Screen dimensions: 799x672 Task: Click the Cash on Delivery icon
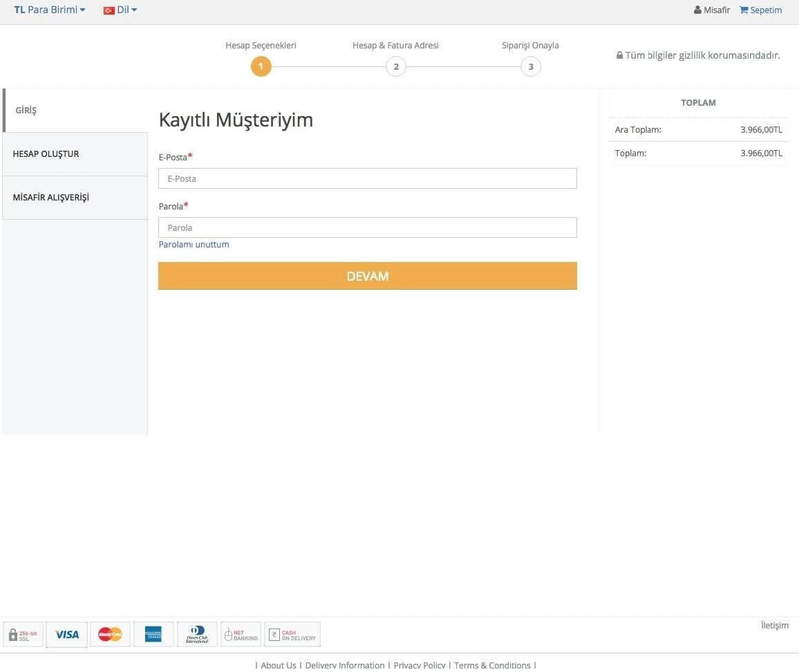click(292, 634)
